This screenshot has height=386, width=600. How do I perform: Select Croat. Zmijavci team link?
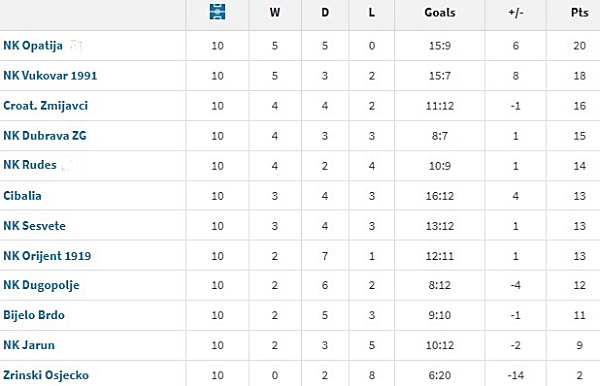pyautogui.click(x=46, y=106)
